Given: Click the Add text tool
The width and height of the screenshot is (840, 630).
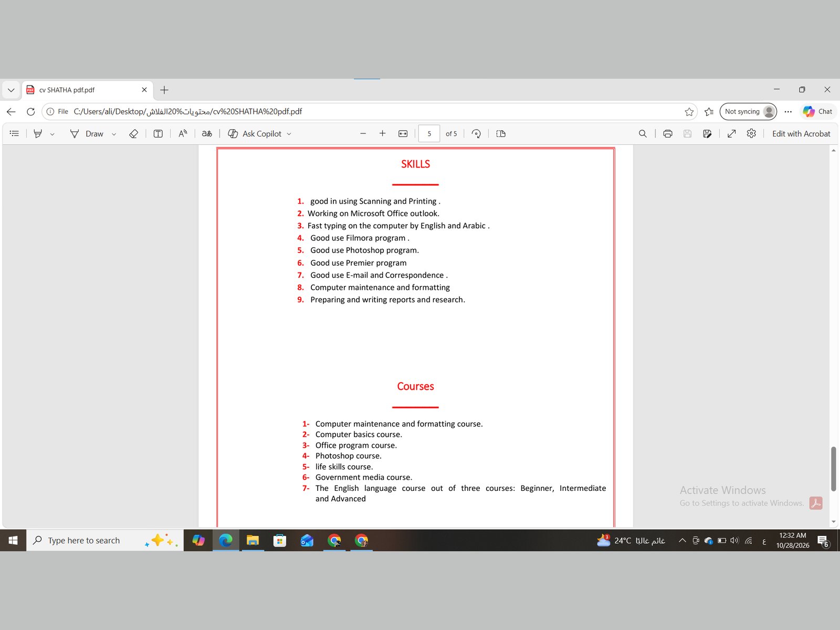Looking at the screenshot, I should click(x=158, y=134).
